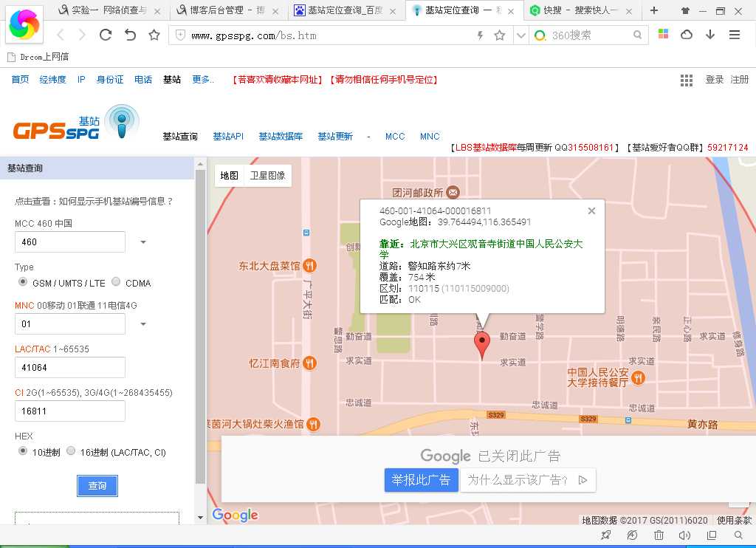Click the undo/restore closed page icon
This screenshot has height=548, width=756.
click(x=130, y=35)
